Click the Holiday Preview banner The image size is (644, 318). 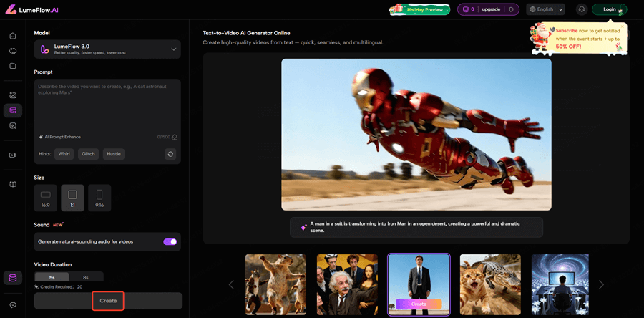tap(419, 9)
